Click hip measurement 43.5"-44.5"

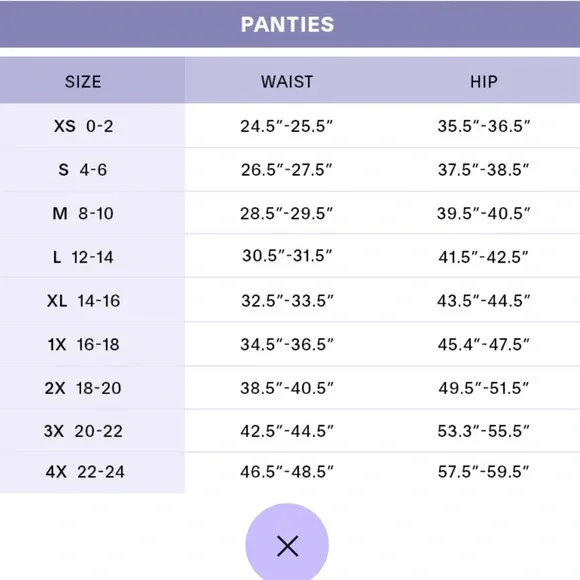[x=483, y=300]
